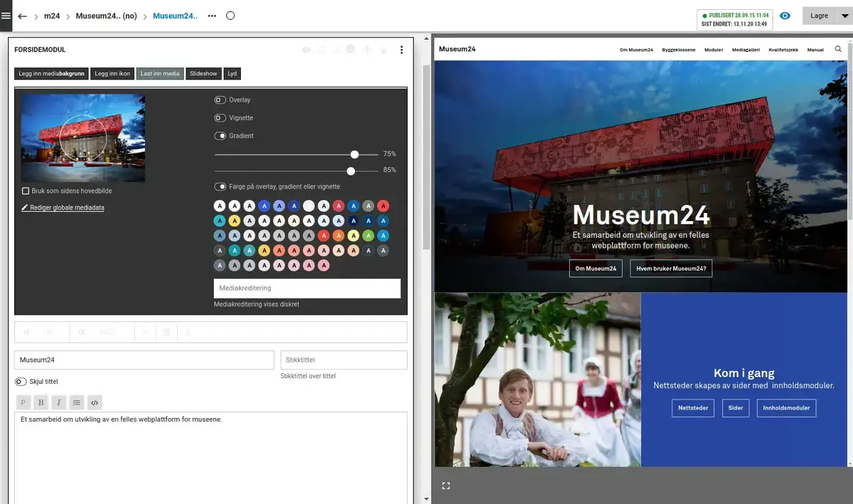
Task: Check 'Bruk som sidens hovedbilde' checkbox
Action: click(26, 191)
